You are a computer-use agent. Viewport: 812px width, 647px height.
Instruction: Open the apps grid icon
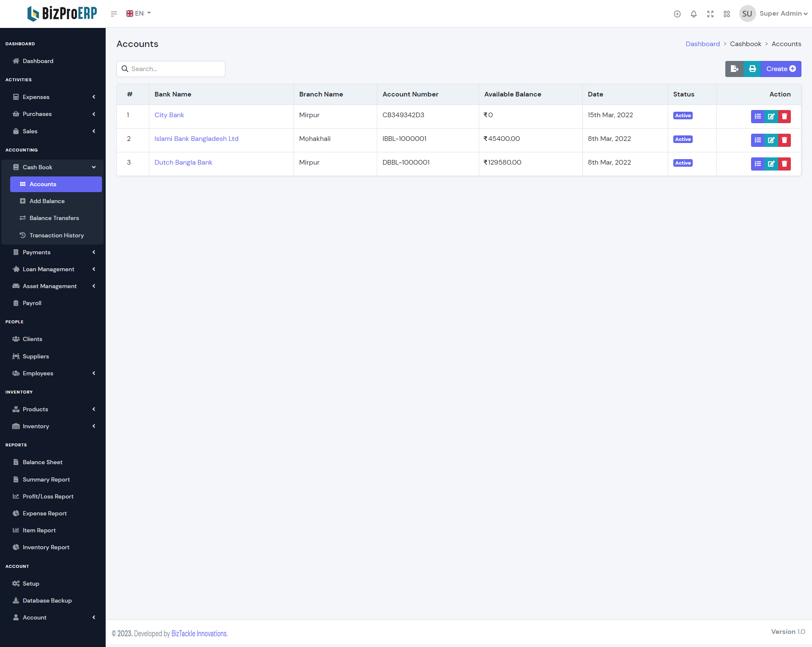(x=727, y=14)
